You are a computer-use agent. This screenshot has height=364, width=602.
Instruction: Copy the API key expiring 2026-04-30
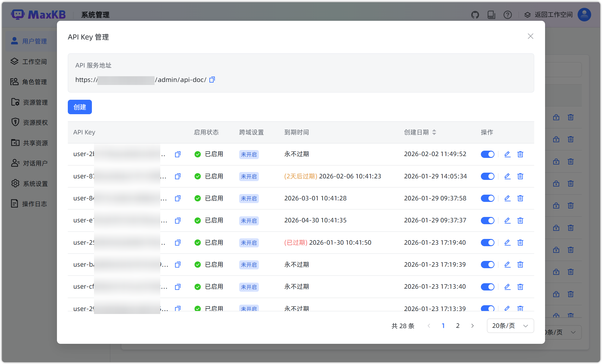point(178,221)
